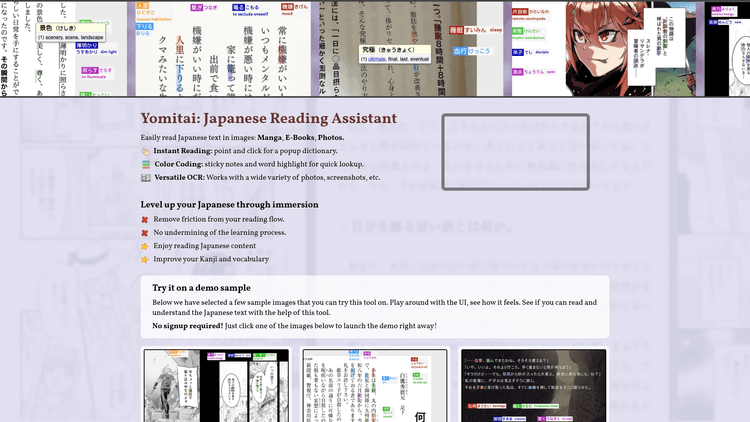Launch the dark game screenshot demo sample
This screenshot has height=422, width=750.
click(533, 386)
